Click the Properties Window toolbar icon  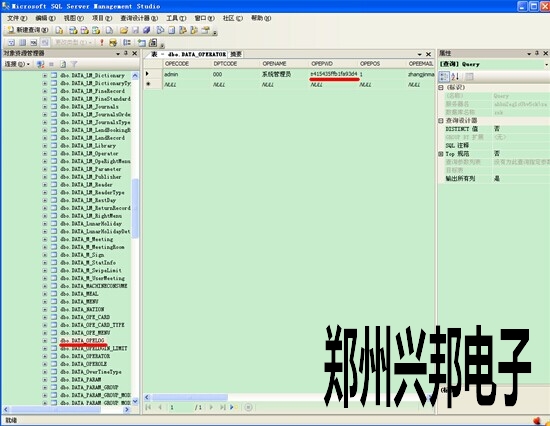tap(206, 31)
